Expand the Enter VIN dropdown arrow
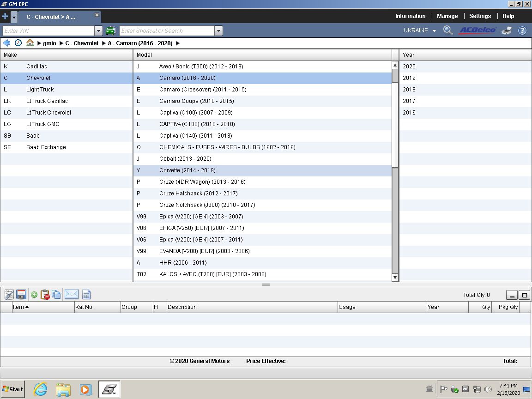 pyautogui.click(x=98, y=31)
